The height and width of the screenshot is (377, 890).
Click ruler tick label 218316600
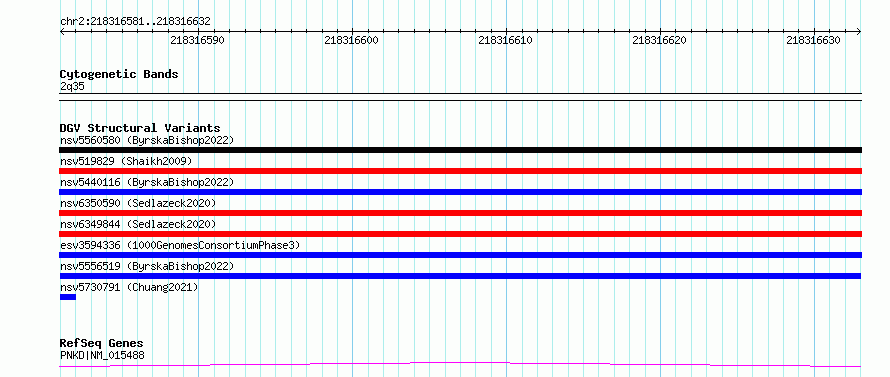click(x=351, y=40)
